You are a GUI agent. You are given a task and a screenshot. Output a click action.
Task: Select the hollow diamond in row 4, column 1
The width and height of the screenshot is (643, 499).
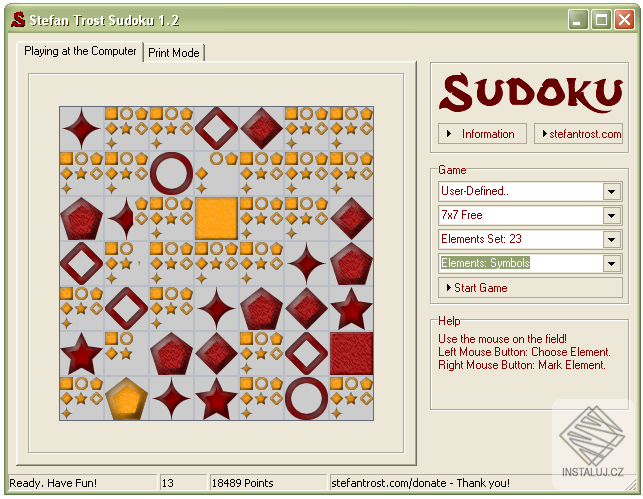click(x=82, y=264)
